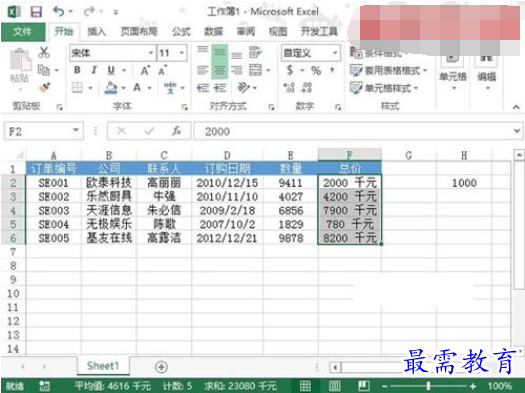
Task: Click the Save icon in quick access toolbar
Action: (x=36, y=12)
